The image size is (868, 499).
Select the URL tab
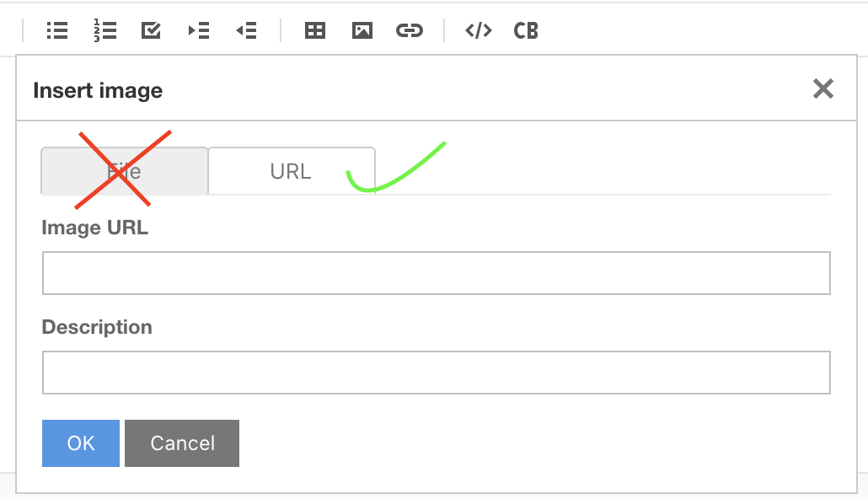291,170
